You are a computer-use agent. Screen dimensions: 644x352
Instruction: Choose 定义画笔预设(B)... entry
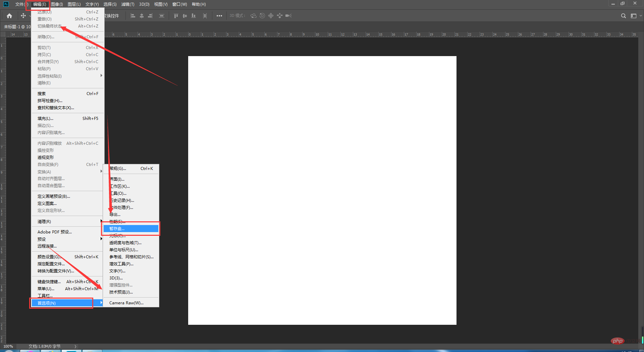(x=68, y=196)
